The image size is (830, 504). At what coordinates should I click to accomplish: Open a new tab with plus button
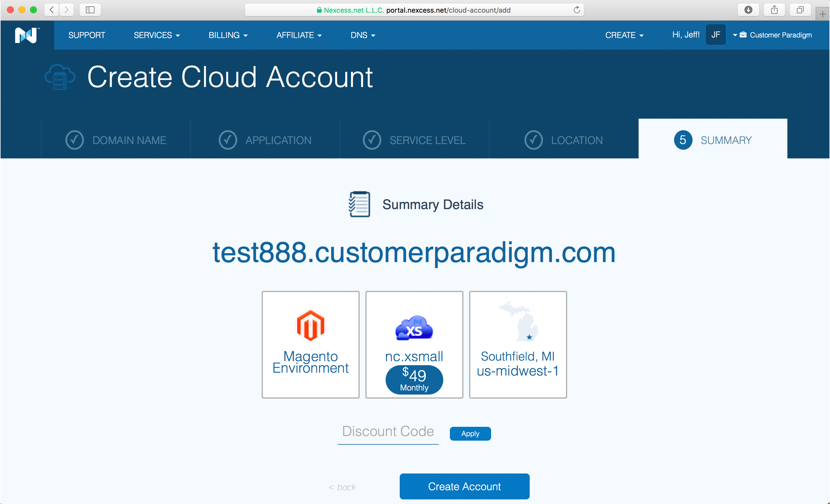[x=822, y=14]
